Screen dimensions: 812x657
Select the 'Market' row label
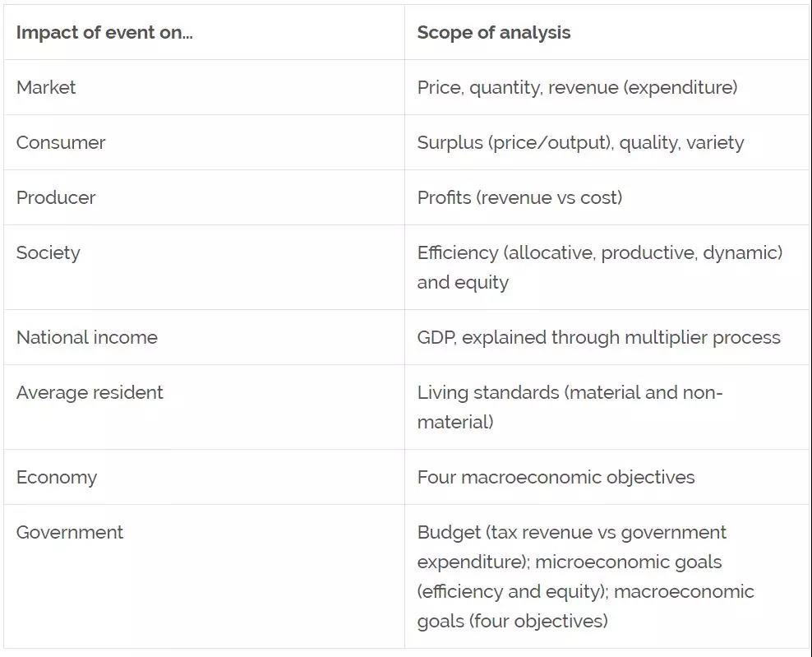click(46, 87)
